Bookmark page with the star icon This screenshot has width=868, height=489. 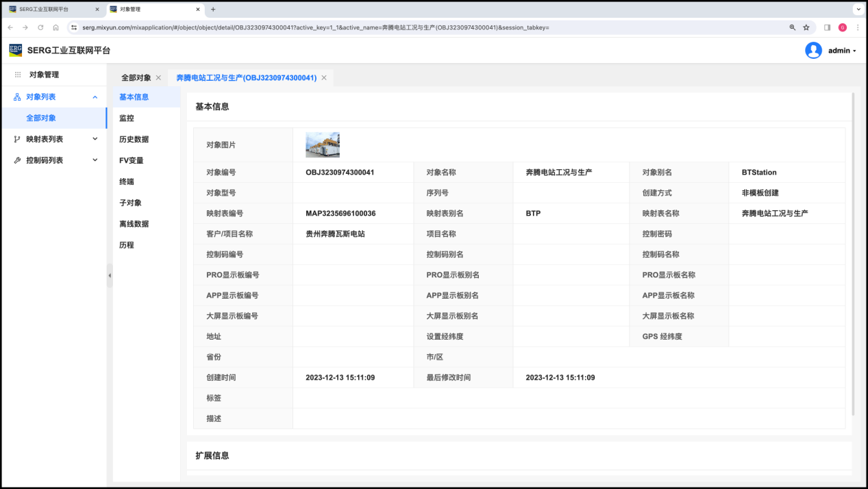click(x=806, y=27)
